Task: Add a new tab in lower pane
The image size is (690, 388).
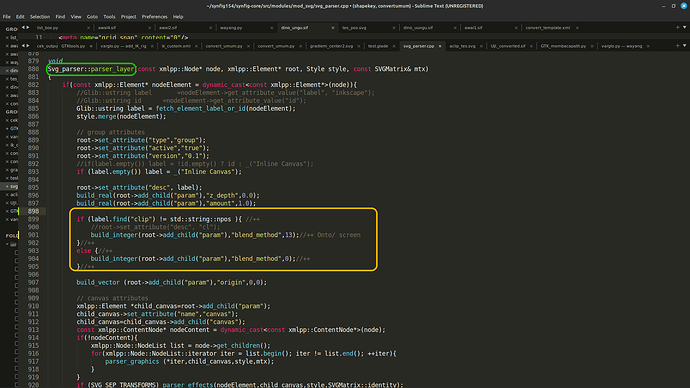Action: (678, 46)
